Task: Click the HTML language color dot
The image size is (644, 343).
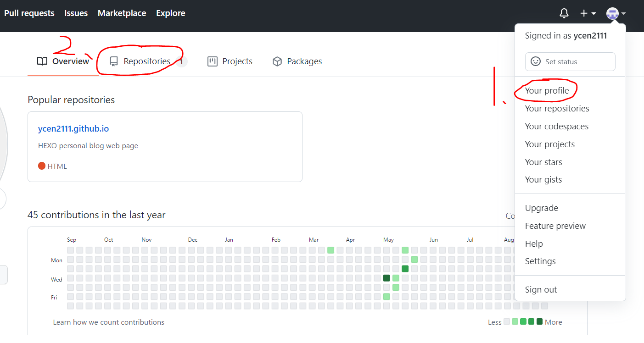Action: pos(42,166)
